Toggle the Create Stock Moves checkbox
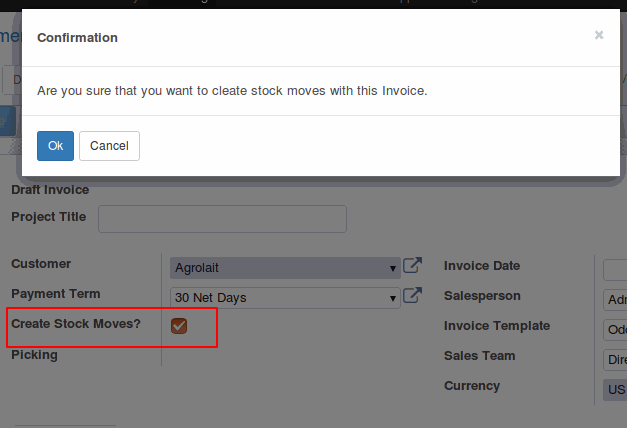The height and width of the screenshot is (428, 627). 179,326
